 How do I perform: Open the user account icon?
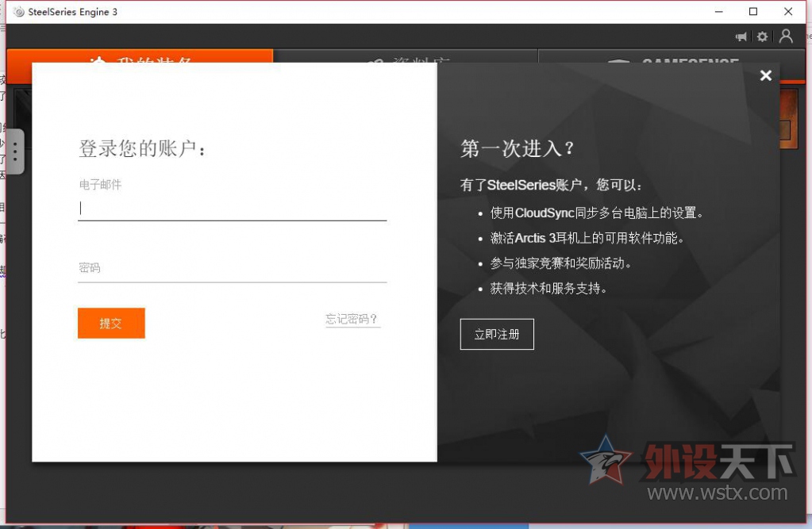(x=786, y=36)
